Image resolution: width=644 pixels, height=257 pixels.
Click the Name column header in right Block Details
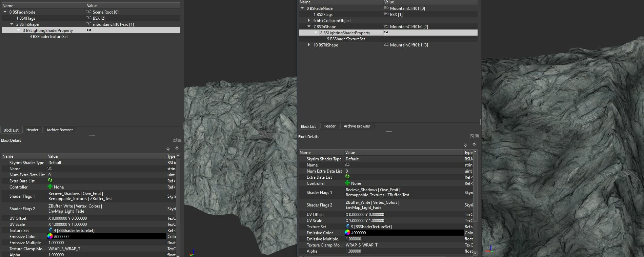(321, 153)
